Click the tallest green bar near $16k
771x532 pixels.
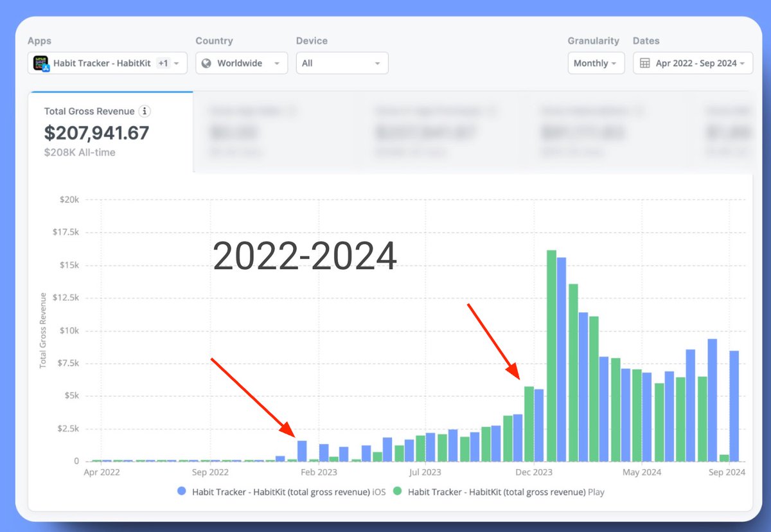(x=551, y=355)
